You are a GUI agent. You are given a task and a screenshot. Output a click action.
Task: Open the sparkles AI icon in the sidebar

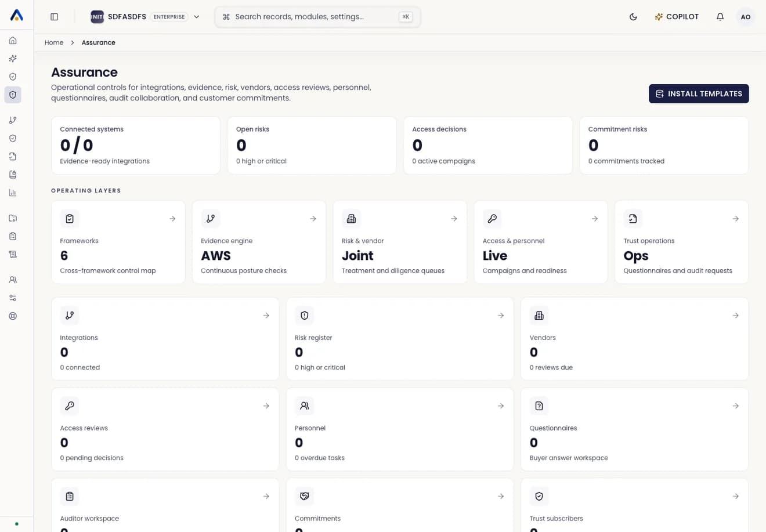(x=13, y=59)
